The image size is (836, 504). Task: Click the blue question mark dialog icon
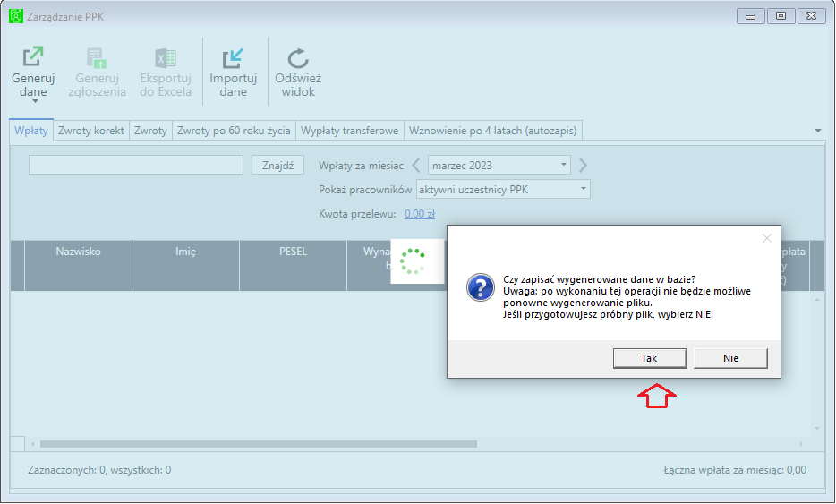pyautogui.click(x=481, y=287)
